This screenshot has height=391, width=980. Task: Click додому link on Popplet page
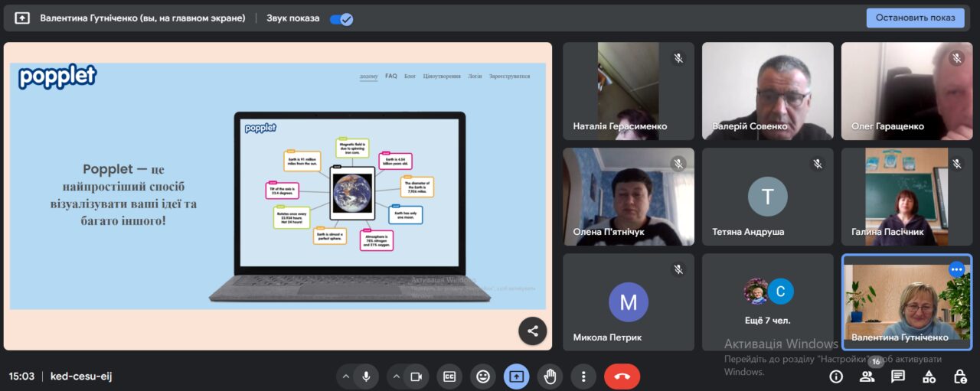(x=369, y=77)
